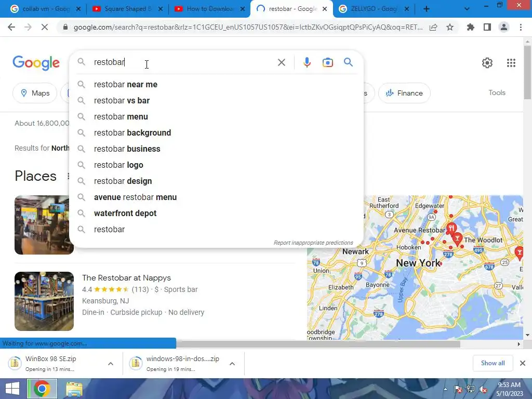Open Chrome three-dot menu
The image size is (532, 399).
[x=521, y=27]
